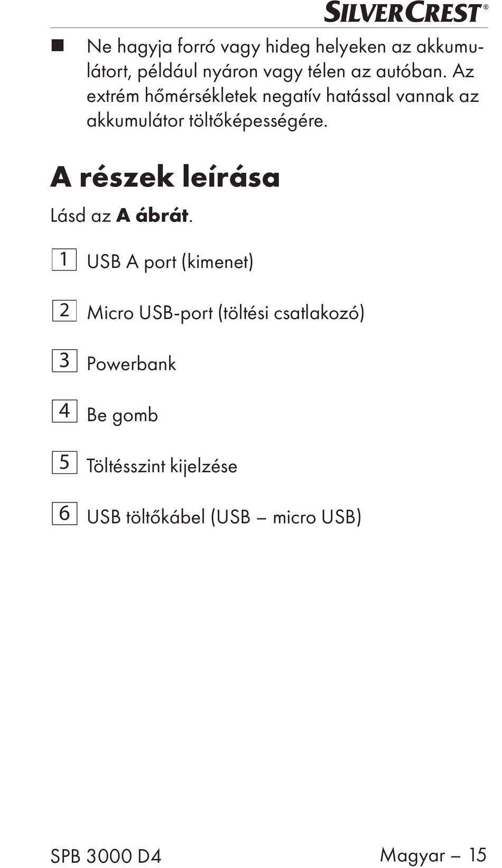
Task: Click the registered trademark symbol by logo
Action: [x=486, y=7]
